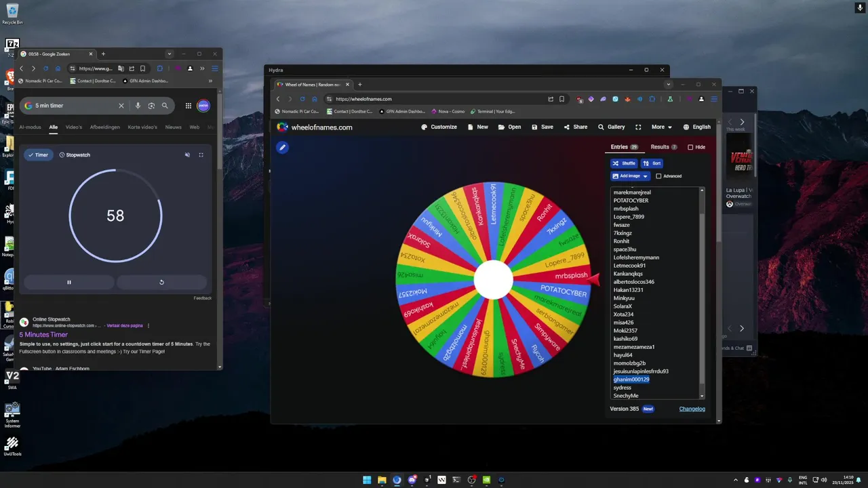Reset the Google timer
The width and height of the screenshot is (868, 488).
161,282
